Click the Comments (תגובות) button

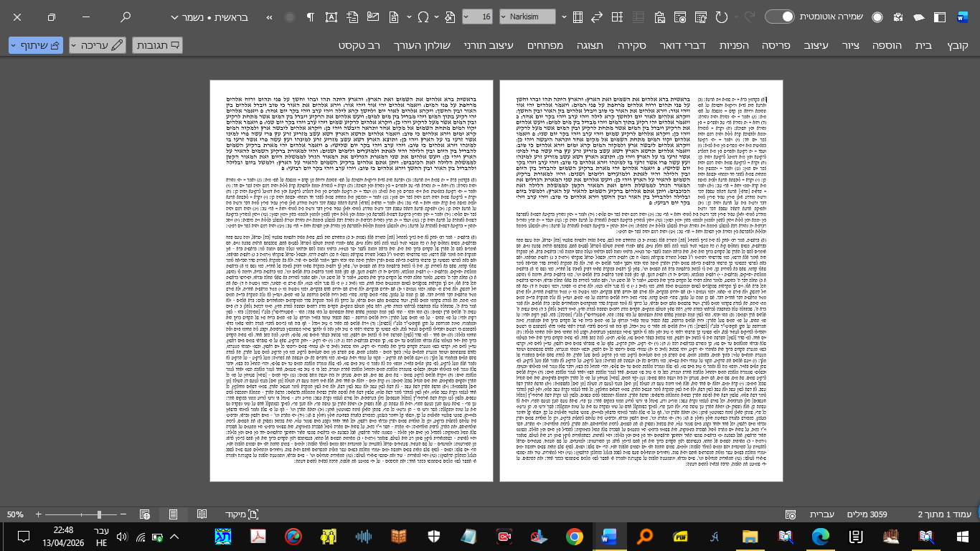pos(157,45)
